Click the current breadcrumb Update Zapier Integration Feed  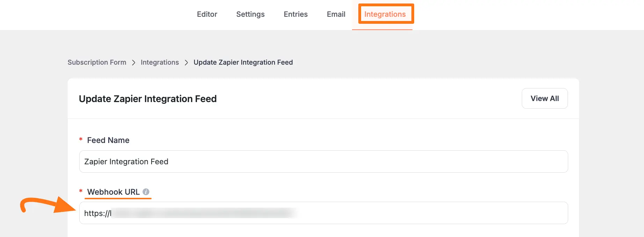tap(243, 62)
